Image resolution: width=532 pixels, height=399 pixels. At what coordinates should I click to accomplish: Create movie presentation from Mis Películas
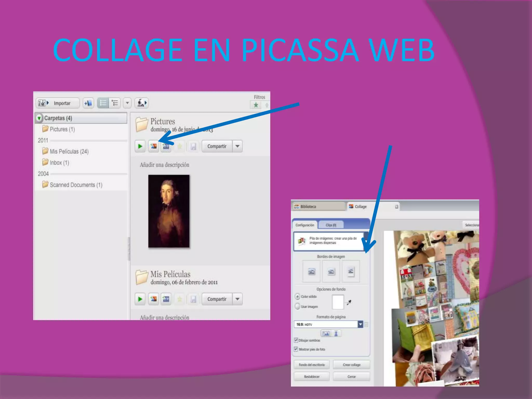point(166,299)
